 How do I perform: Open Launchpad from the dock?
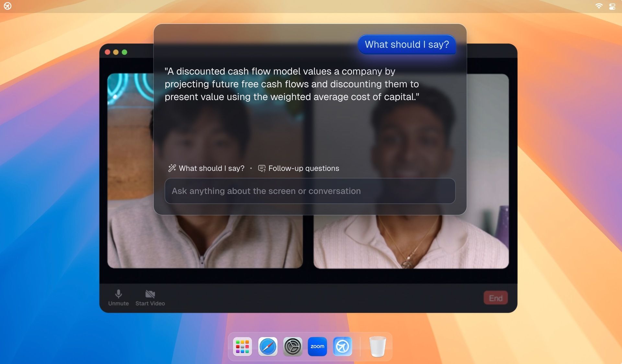click(242, 347)
